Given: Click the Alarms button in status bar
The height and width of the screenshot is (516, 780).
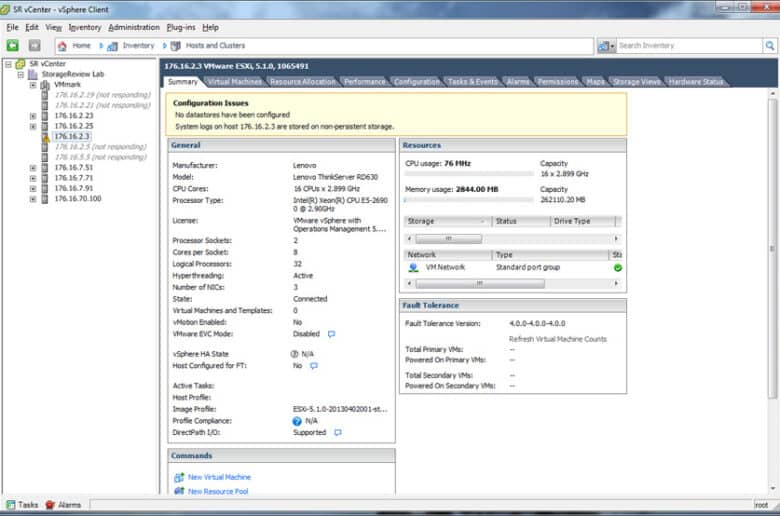Looking at the screenshot, I should [63, 505].
